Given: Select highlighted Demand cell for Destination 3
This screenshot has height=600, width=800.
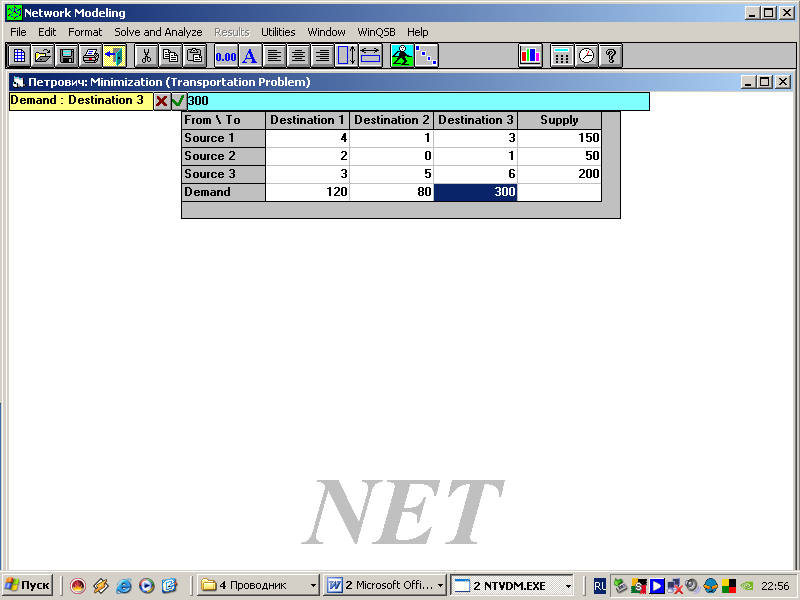Looking at the screenshot, I should [x=476, y=192].
